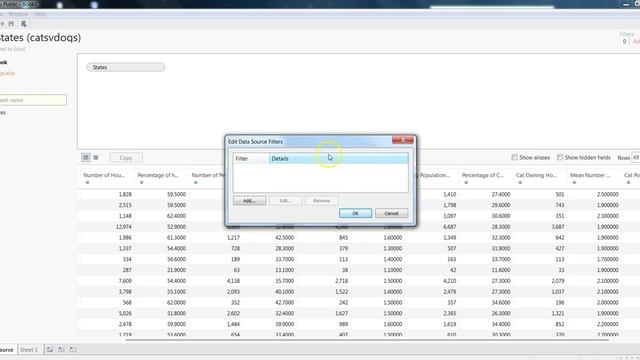Click the cell value 40.1000
640x360 pixels.
click(x=284, y=292)
